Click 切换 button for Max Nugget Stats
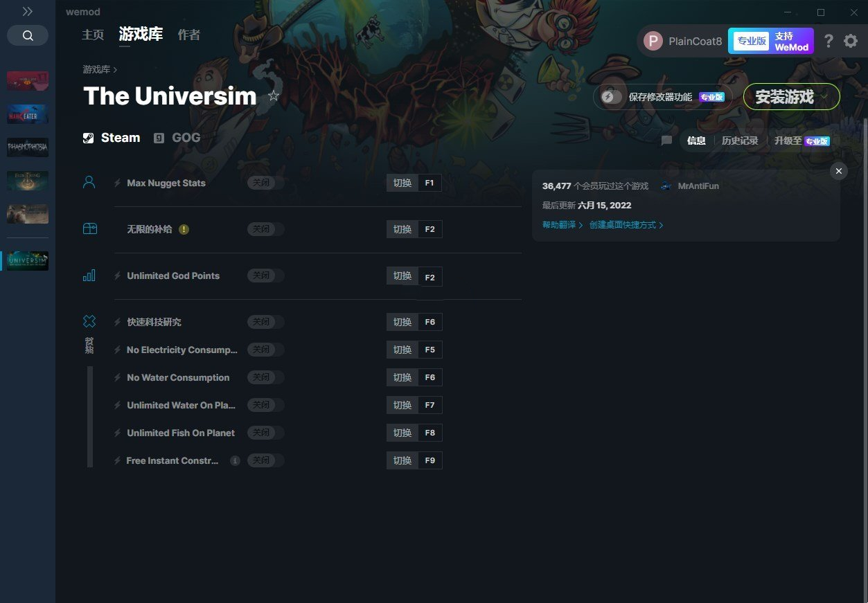The image size is (868, 603). (402, 183)
